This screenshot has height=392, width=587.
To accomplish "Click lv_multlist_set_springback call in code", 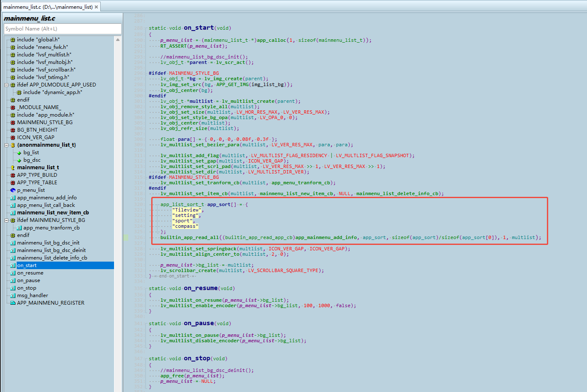I will point(198,249).
